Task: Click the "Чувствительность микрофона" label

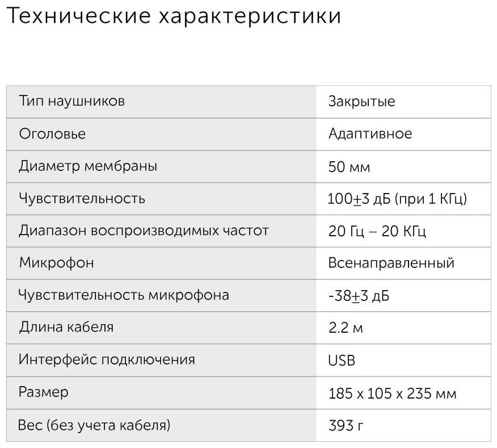Action: pos(124,295)
